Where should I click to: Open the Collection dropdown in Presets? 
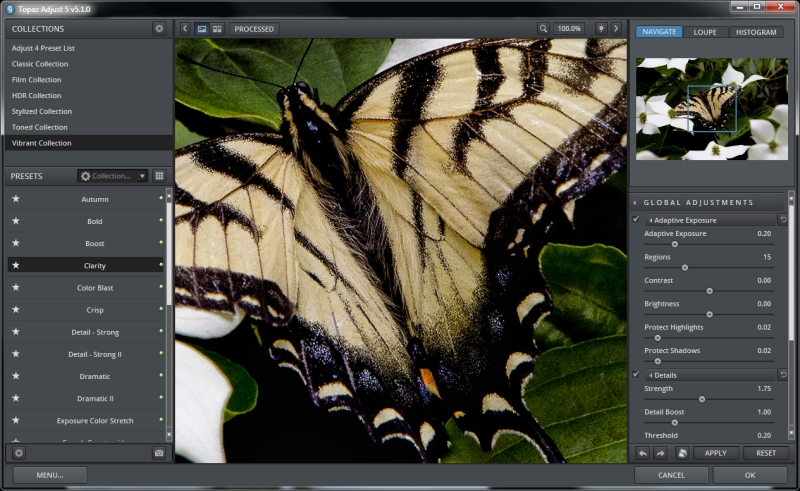(112, 176)
